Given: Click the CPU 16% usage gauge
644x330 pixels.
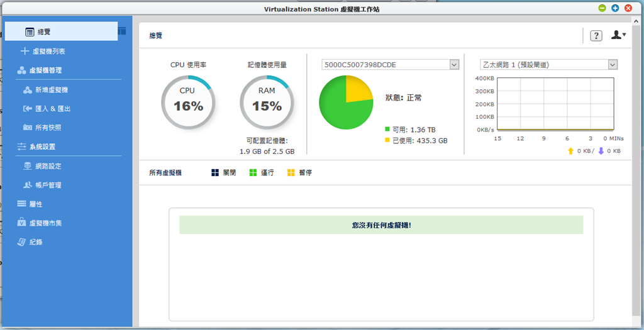Looking at the screenshot, I should [x=188, y=102].
